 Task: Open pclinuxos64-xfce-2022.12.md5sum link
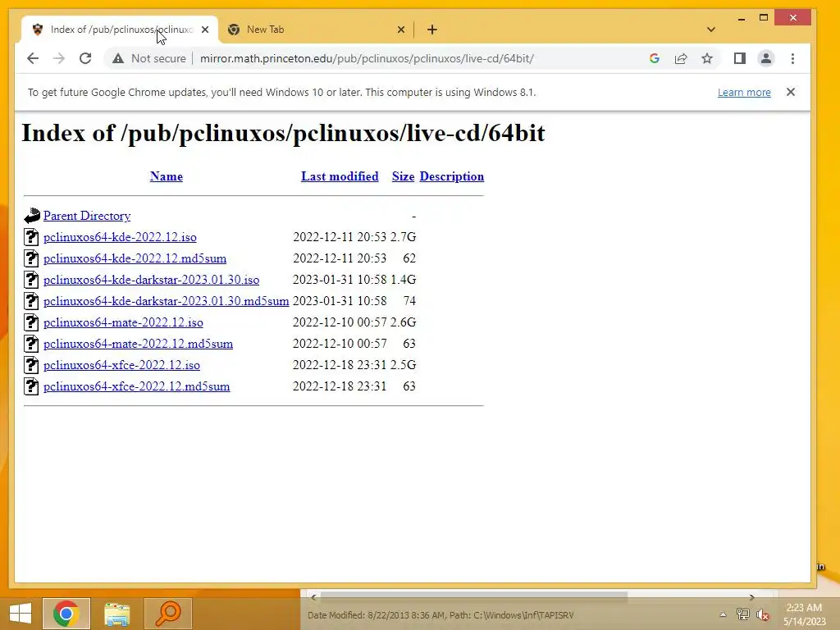[x=137, y=386]
